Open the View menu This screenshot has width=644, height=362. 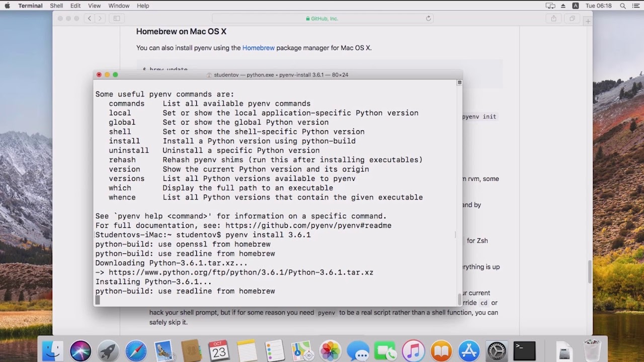pyautogui.click(x=95, y=6)
